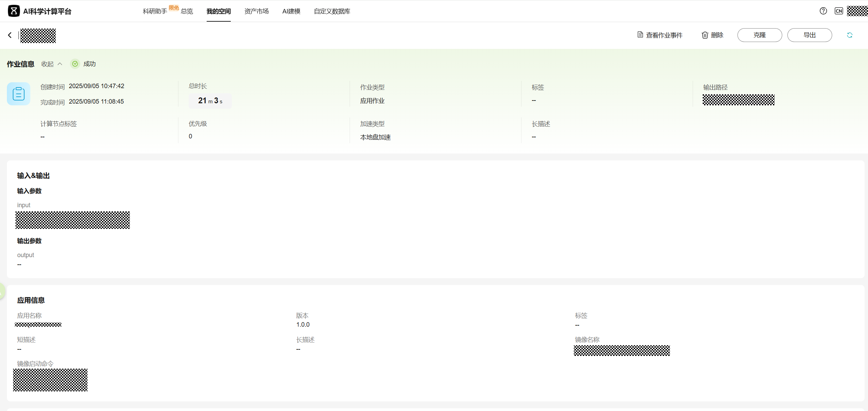868x411 pixels.
Task: Select the 我的空间 tab
Action: click(219, 11)
